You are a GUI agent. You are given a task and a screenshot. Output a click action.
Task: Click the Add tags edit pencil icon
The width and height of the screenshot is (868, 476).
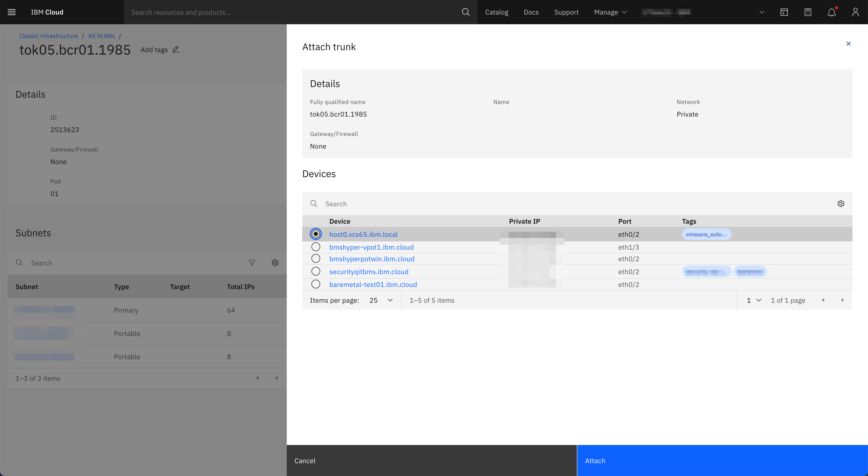(x=176, y=49)
